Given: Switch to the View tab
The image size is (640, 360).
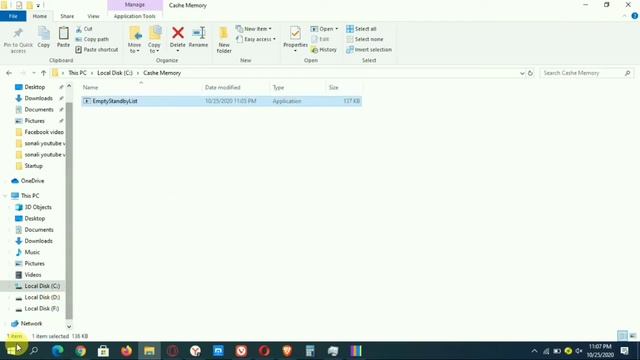Looking at the screenshot, I should [x=93, y=16].
